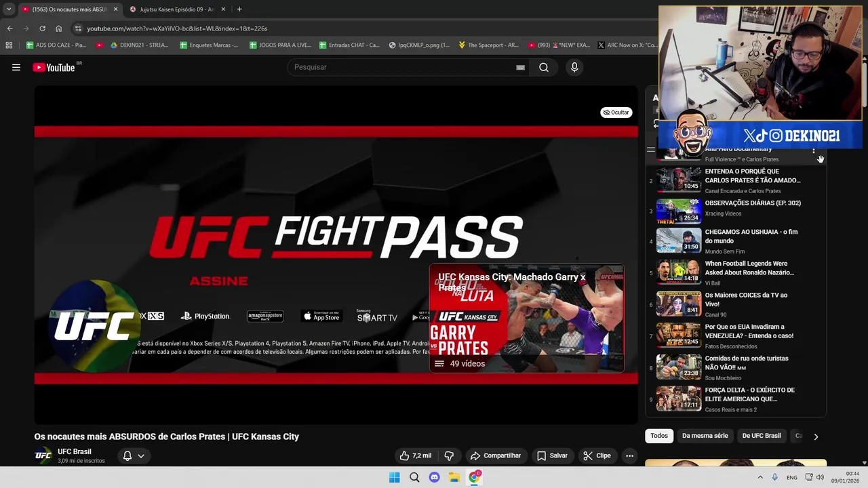Viewport: 868px width, 488px height.
Task: Open the ARC Now on X bookmark
Action: click(x=627, y=45)
